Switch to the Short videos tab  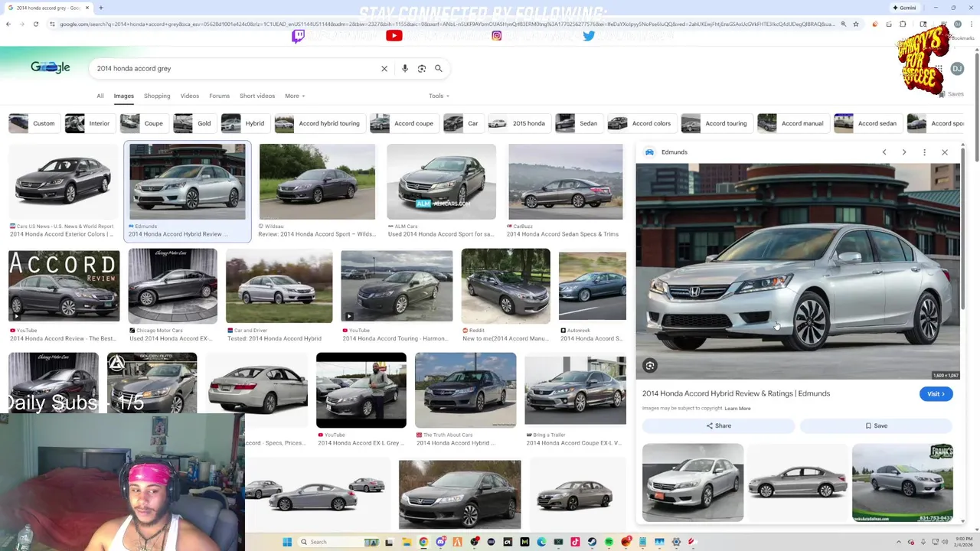(257, 96)
